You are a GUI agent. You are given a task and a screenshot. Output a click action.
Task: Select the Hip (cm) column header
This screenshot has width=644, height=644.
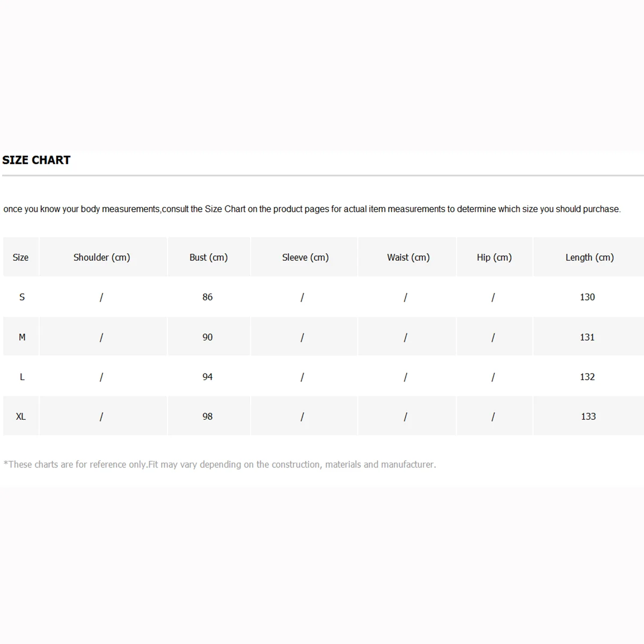[x=494, y=258]
